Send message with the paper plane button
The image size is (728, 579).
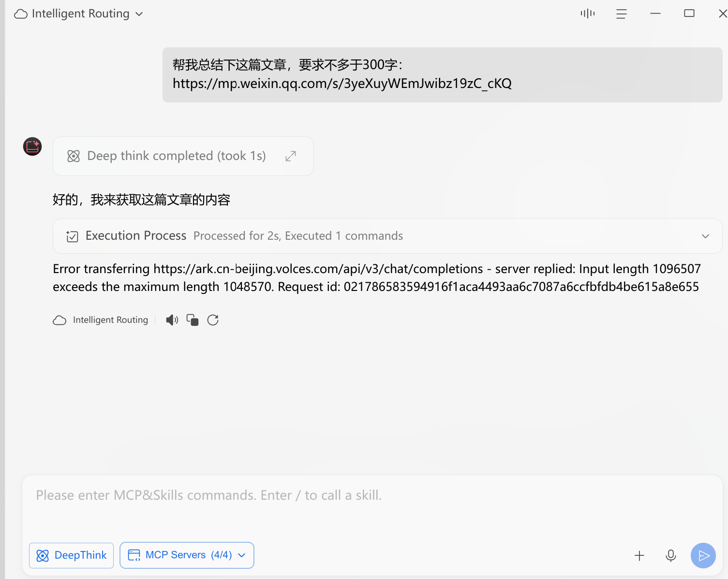pos(703,556)
